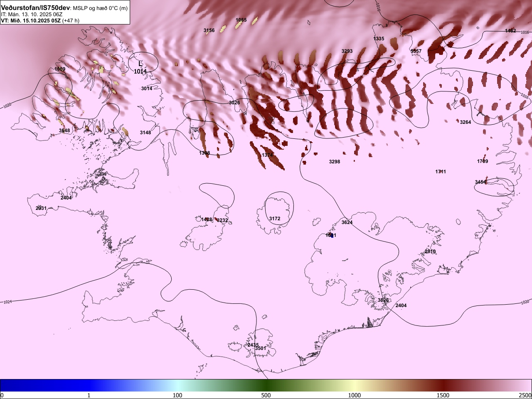
Task: Select the 3548 height value
Action: [64, 131]
